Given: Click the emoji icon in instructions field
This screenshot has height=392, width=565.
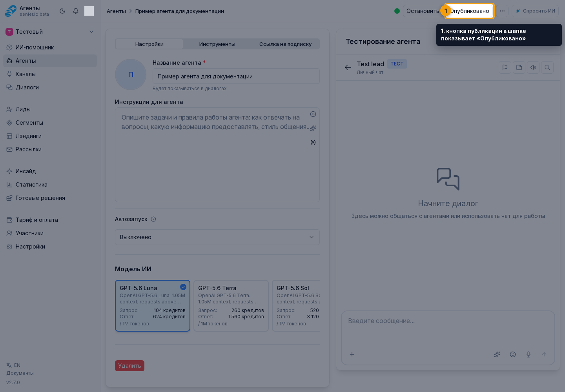Looking at the screenshot, I should 313,114.
